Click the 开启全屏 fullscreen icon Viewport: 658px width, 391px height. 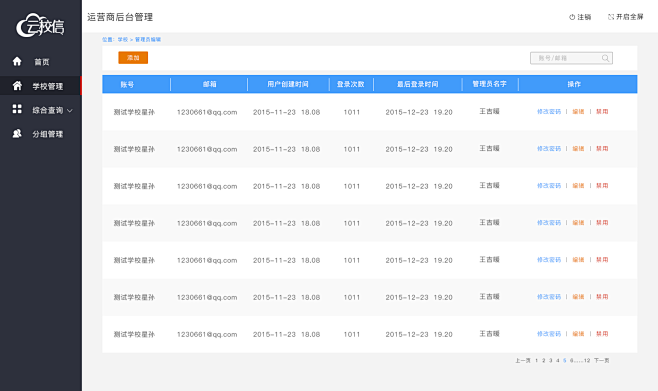[x=611, y=17]
